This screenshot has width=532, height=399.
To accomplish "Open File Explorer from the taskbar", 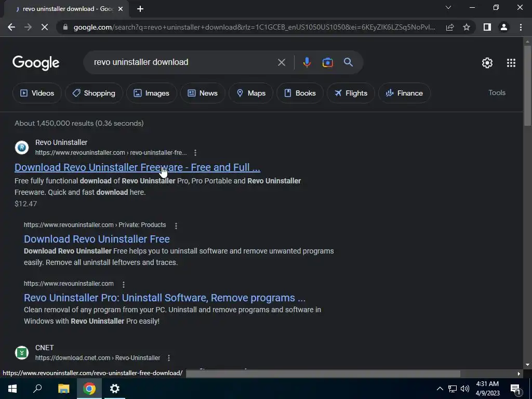I will (63, 389).
